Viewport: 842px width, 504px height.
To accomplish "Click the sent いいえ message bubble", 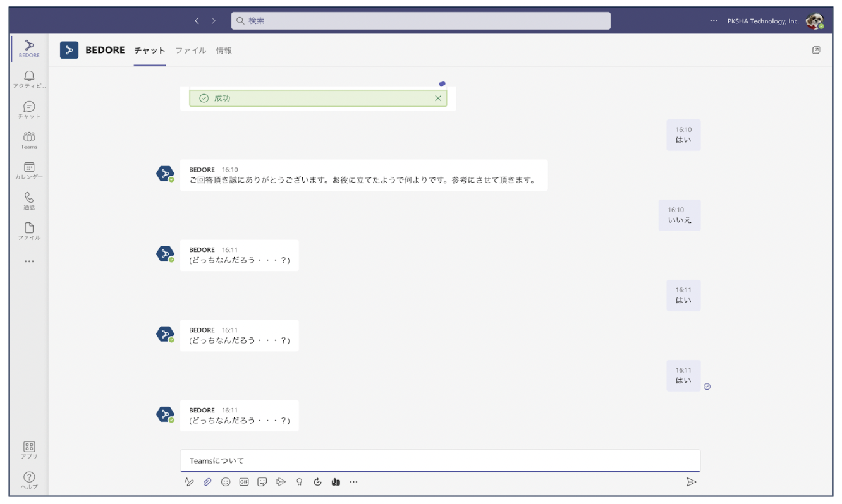I will coord(680,215).
